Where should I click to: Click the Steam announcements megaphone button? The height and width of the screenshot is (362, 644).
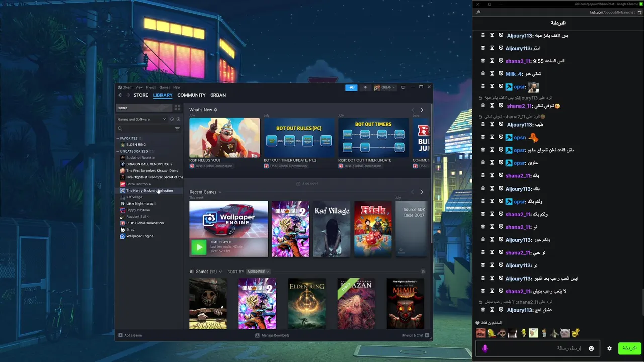[x=351, y=87]
